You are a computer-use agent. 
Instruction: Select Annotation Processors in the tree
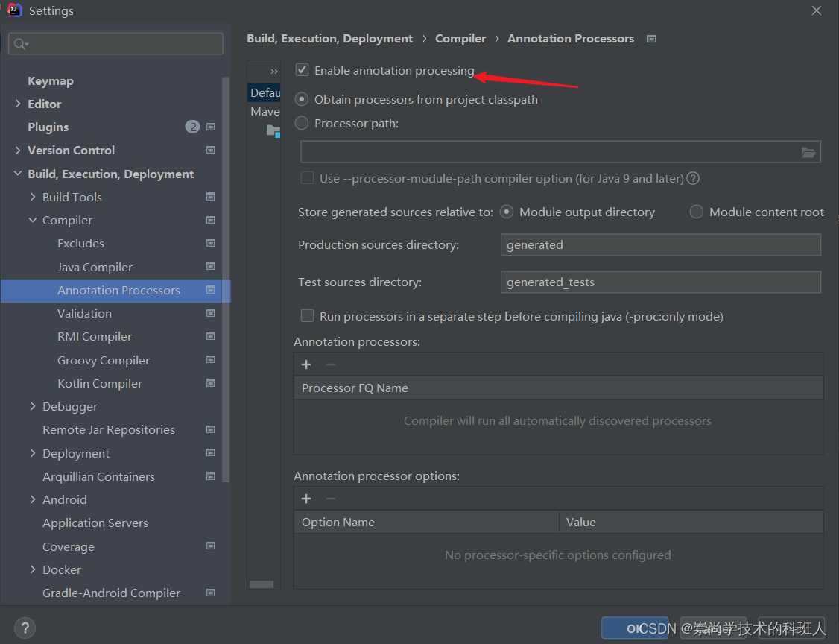coord(115,291)
